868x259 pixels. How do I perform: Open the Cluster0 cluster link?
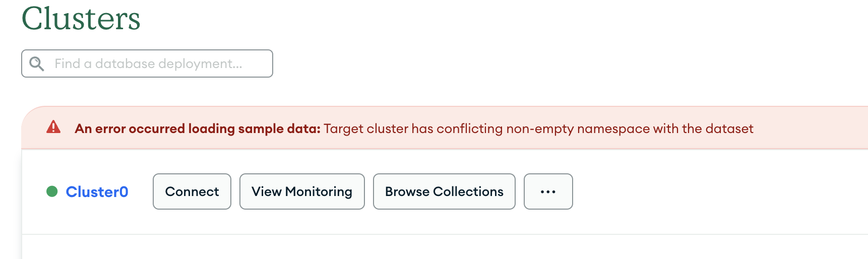click(x=97, y=191)
